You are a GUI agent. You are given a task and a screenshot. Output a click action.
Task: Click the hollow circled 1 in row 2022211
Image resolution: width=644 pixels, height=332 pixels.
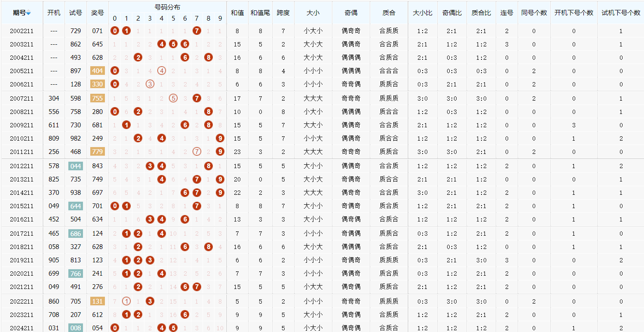(126, 301)
